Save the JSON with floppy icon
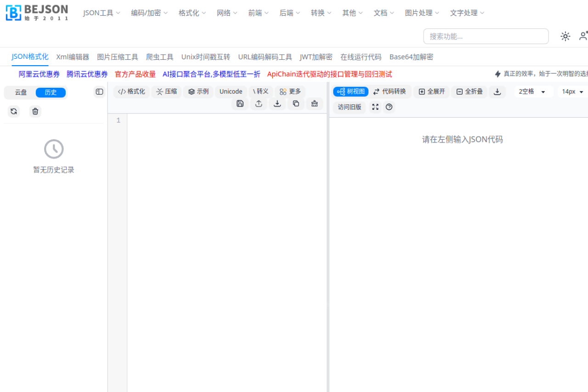This screenshot has height=392, width=588. [x=240, y=104]
